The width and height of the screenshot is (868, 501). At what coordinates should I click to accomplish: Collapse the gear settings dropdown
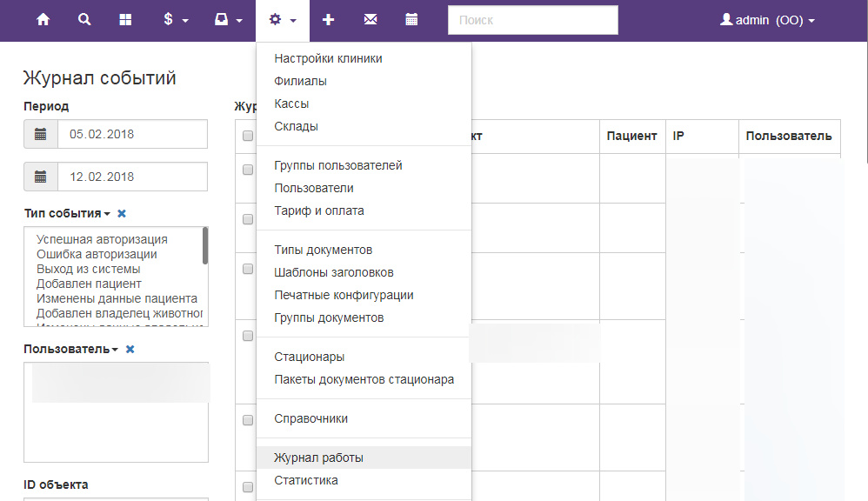(283, 21)
